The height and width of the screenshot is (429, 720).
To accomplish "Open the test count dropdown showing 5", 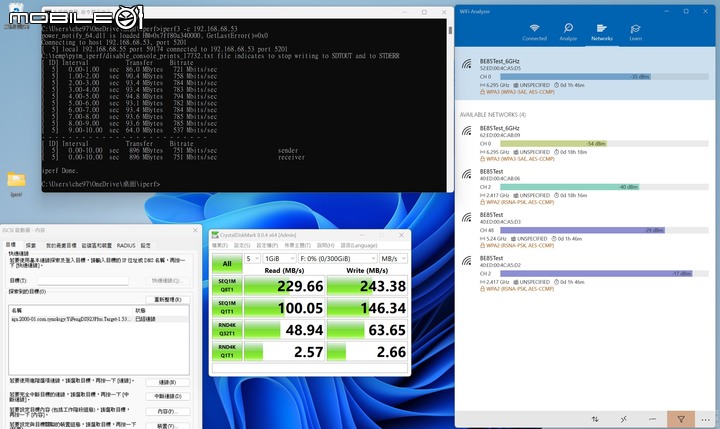I will [x=252, y=259].
